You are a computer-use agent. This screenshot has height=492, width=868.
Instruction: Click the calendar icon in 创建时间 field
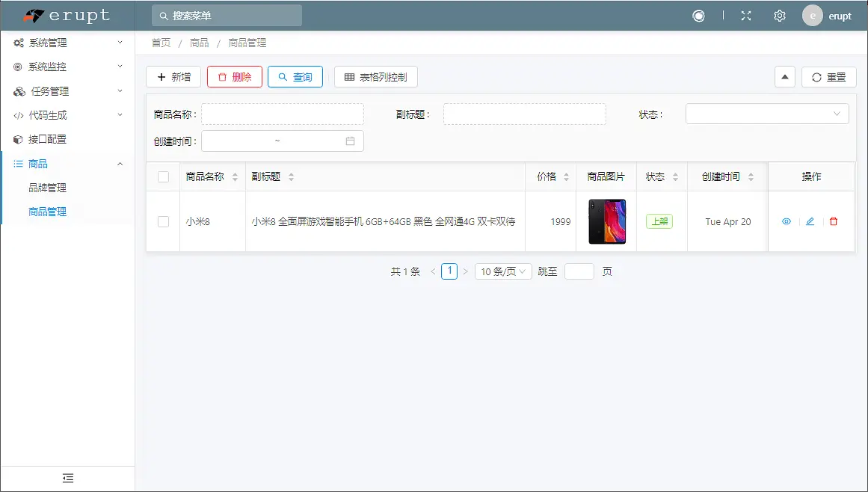[x=351, y=141]
